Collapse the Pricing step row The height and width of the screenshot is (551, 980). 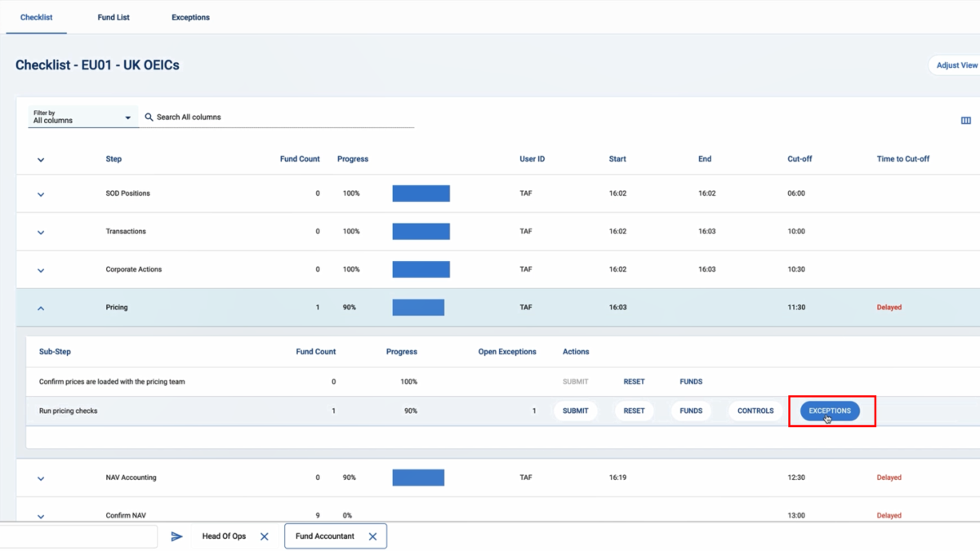[x=41, y=308]
